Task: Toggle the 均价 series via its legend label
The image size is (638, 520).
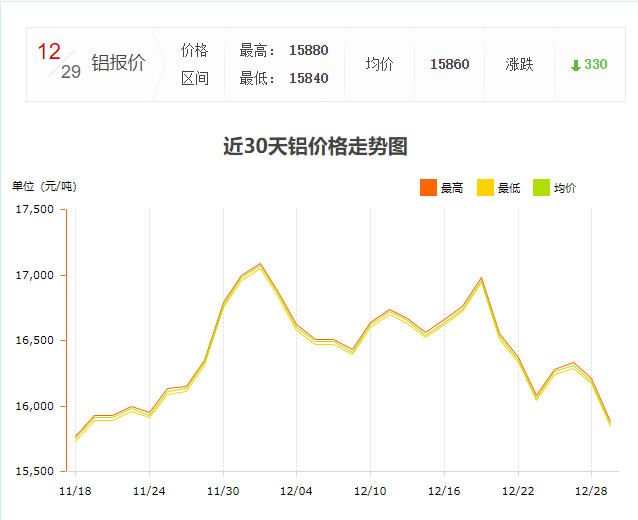Action: point(565,188)
